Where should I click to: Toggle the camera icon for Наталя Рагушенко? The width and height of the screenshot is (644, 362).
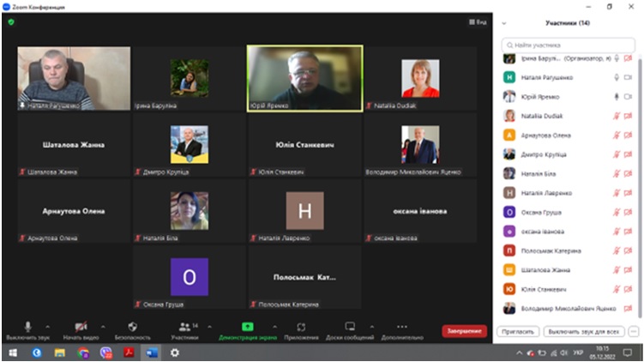[x=628, y=77]
